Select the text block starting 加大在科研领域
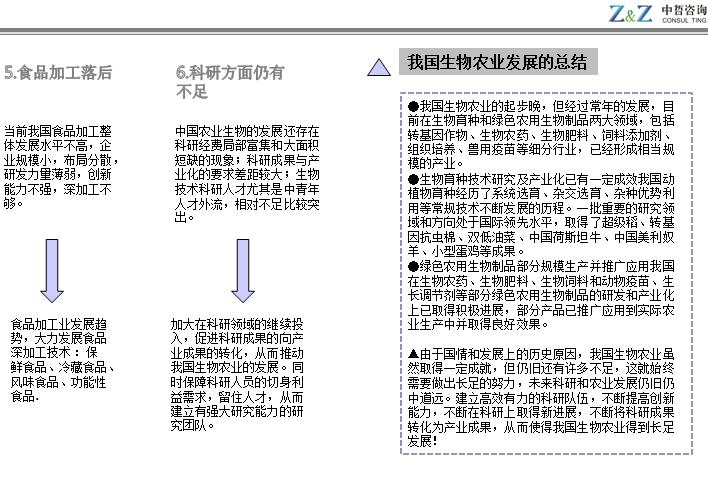The image size is (708, 480). (238, 374)
